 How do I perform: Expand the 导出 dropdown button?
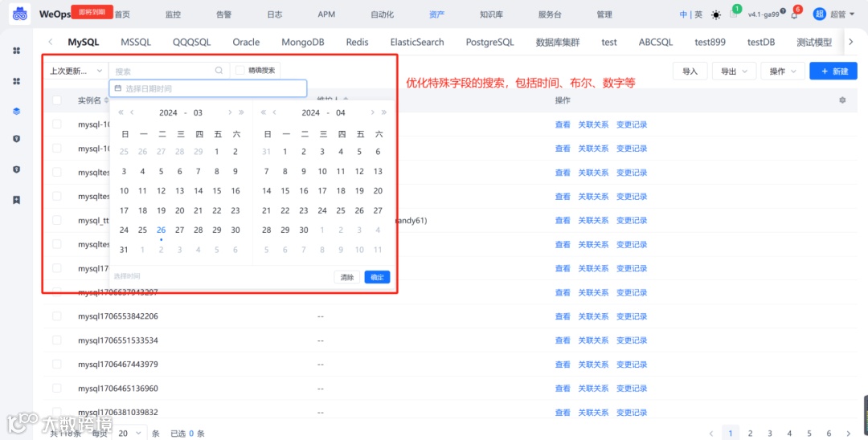point(734,71)
